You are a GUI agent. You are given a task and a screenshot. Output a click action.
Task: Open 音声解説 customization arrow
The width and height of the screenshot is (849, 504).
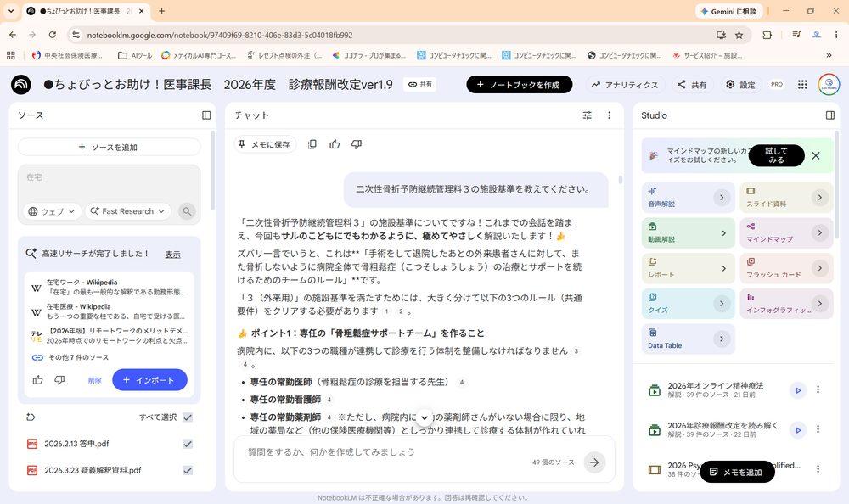coord(721,198)
